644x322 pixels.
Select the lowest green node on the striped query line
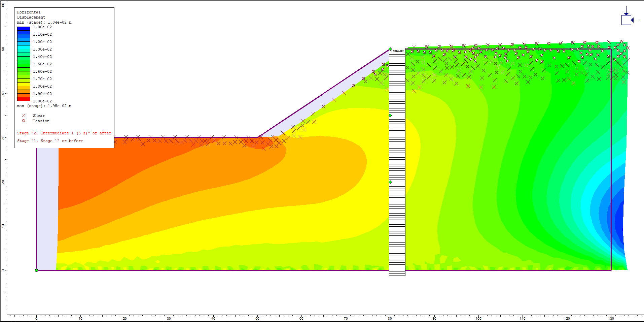click(390, 182)
